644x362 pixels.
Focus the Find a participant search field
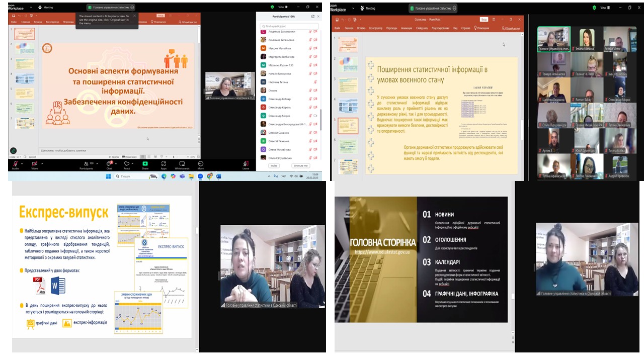click(x=289, y=26)
